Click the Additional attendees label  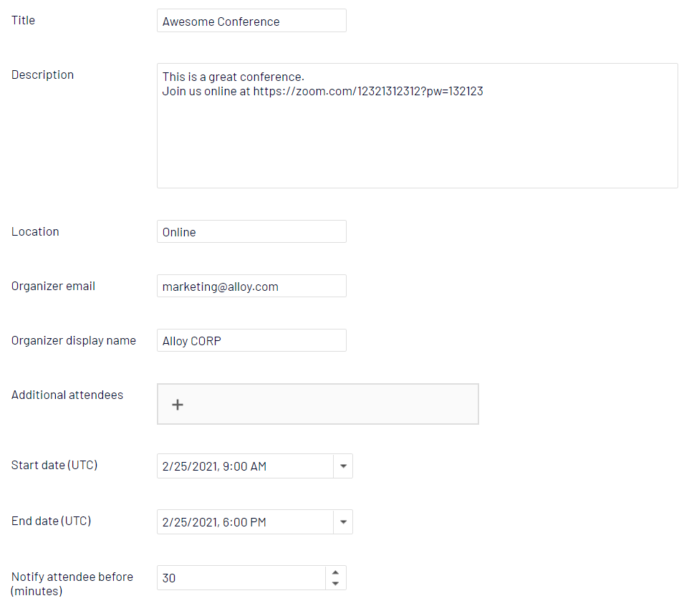[x=67, y=395]
